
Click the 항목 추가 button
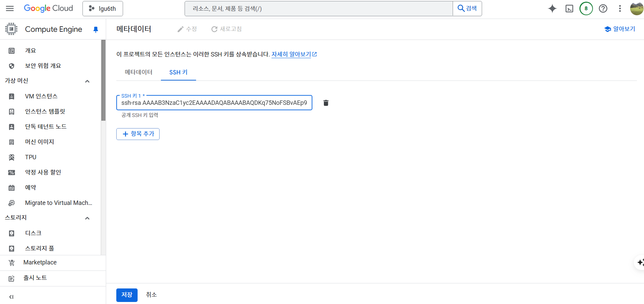138,134
